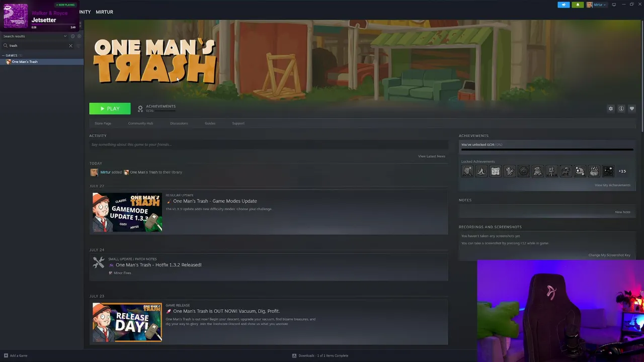Click the Jetsetter album art
This screenshot has height=362, width=644.
16,16
